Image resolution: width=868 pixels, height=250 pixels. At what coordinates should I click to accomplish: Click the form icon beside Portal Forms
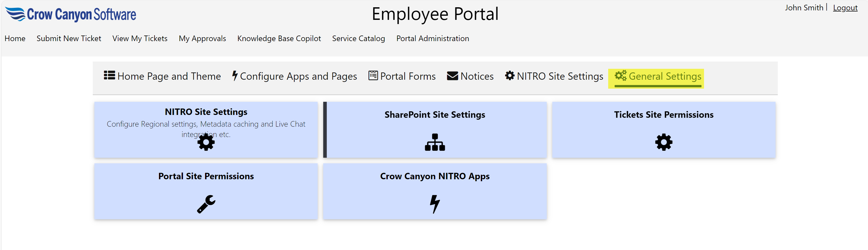[x=373, y=76]
